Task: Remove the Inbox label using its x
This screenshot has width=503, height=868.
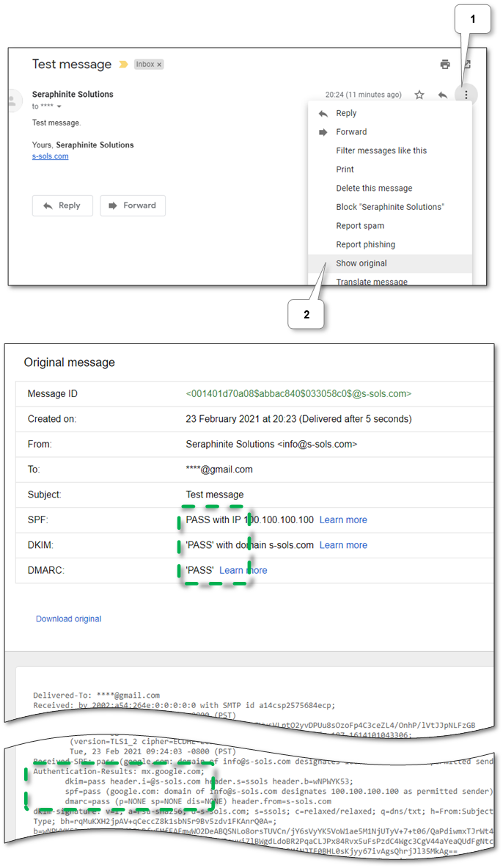Action: (158, 64)
